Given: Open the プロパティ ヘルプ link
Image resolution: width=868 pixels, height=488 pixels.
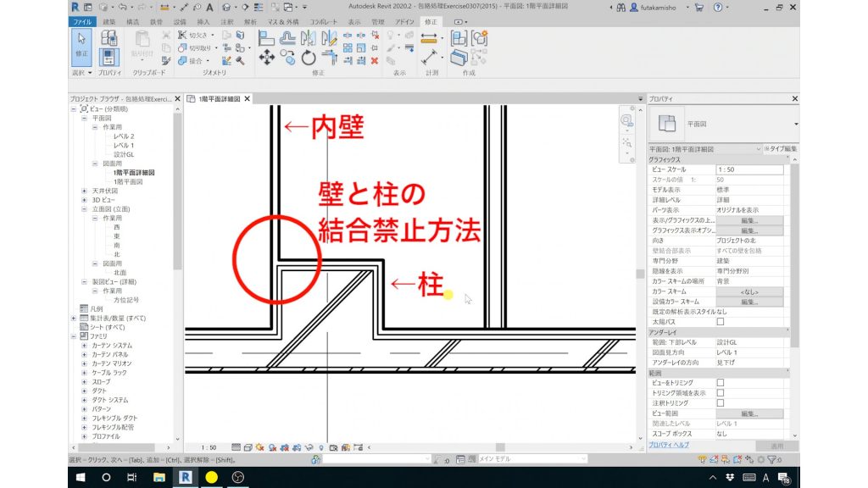Looking at the screenshot, I should pyautogui.click(x=669, y=444).
